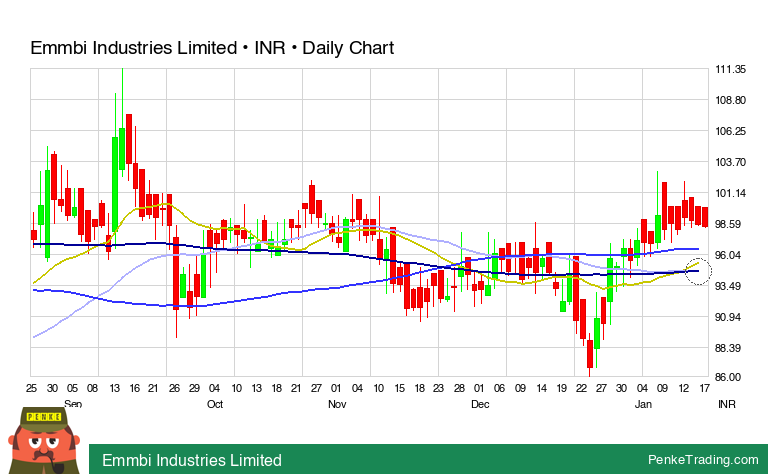
Task: Click the date label 14 on the axis
Action: pyautogui.click(x=541, y=388)
